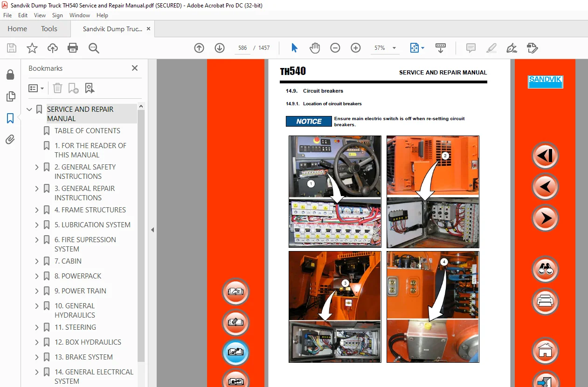Open the 57% zoom level dropdown
This screenshot has width=588, height=387.
tap(394, 48)
